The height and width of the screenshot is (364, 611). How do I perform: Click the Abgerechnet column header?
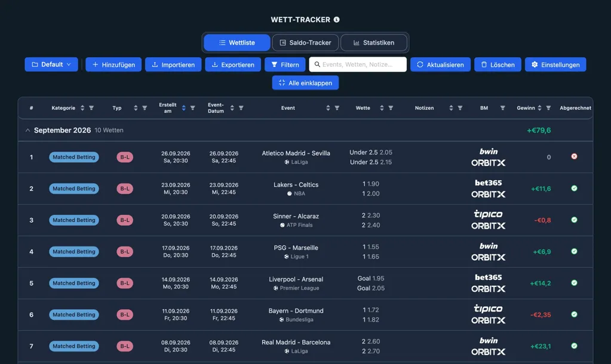click(x=575, y=108)
